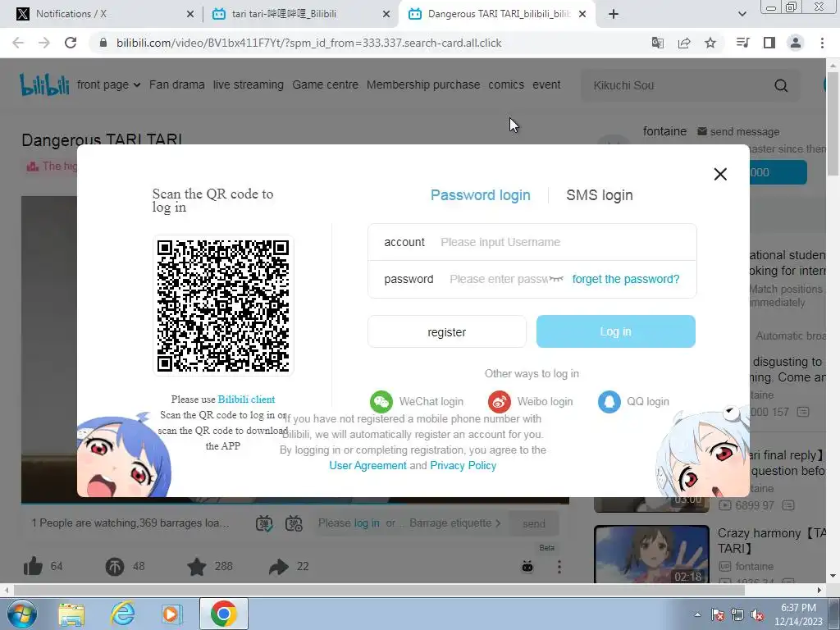Click the browser forward arrow

[x=44, y=43]
